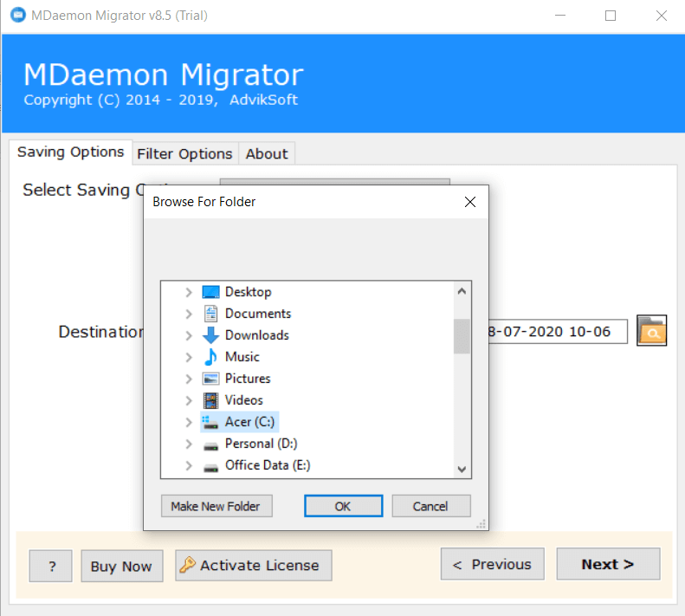685x616 pixels.
Task: Select the Documents label in tree
Action: point(258,314)
